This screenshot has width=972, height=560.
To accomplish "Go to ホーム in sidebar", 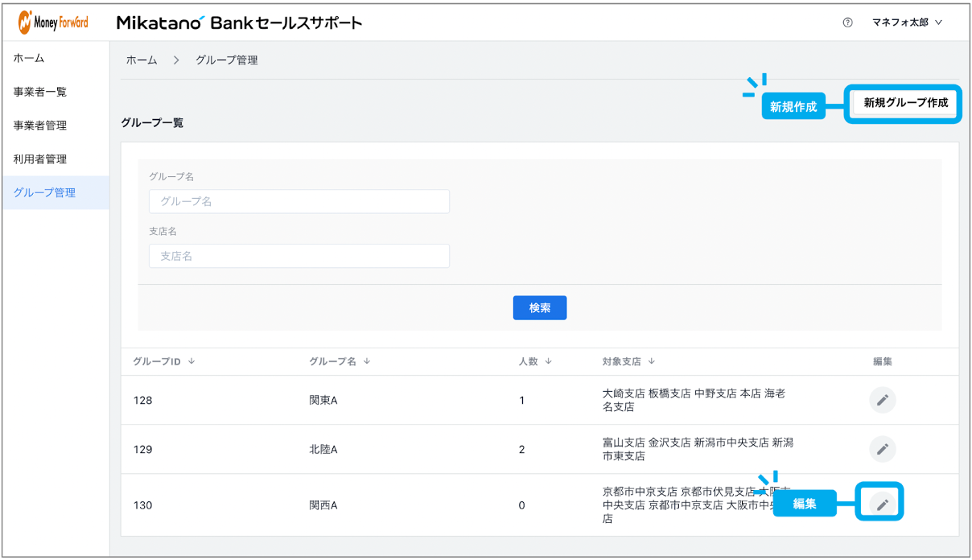I will coord(56,58).
